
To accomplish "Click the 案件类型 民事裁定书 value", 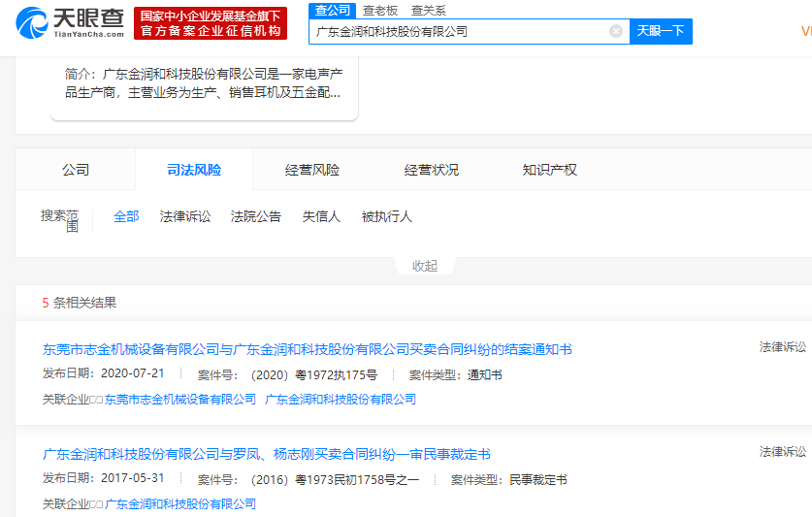I will pos(538,480).
